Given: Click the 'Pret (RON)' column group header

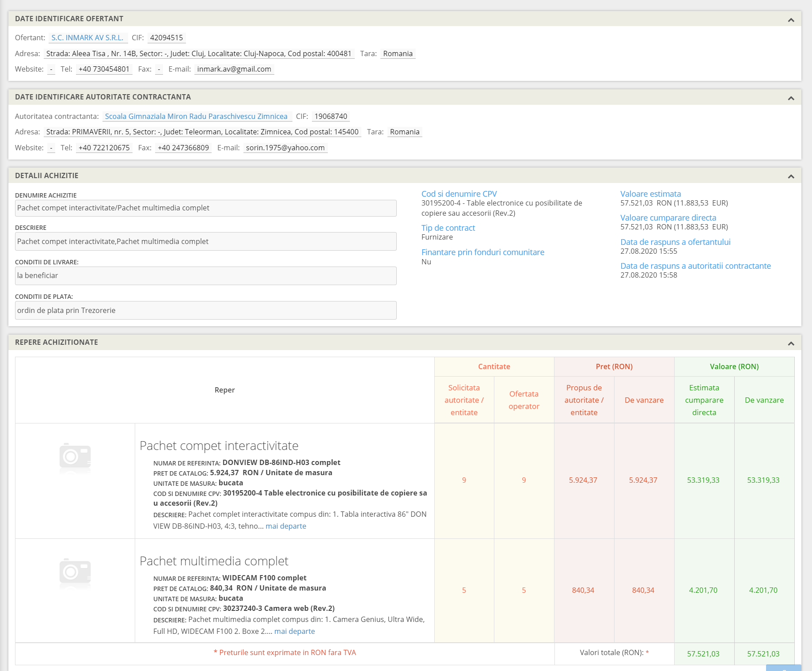Looking at the screenshot, I should click(614, 366).
